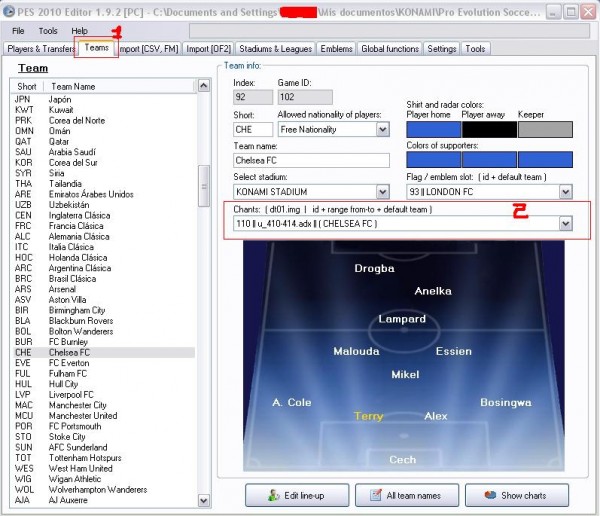Screen dimensions: 600x516
Task: Select Liverpool FC team row
Action: point(104,395)
